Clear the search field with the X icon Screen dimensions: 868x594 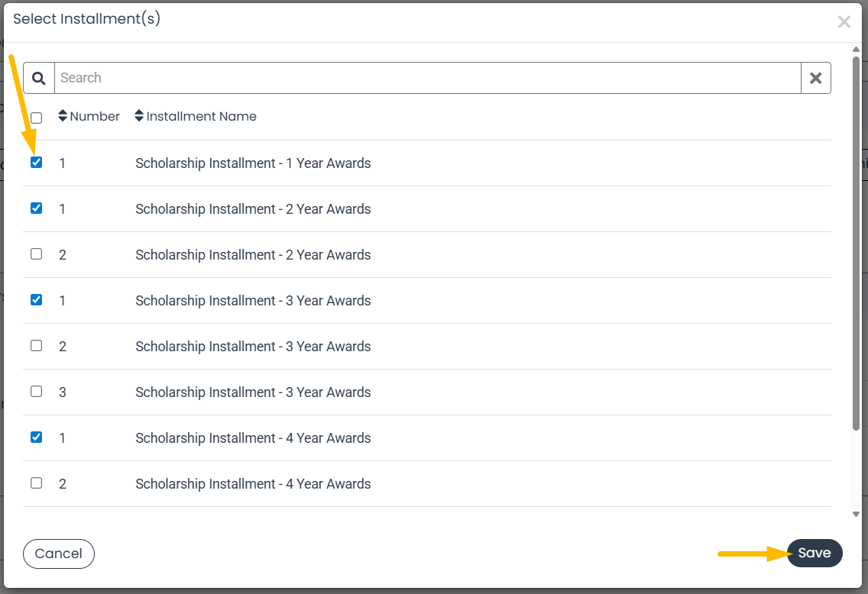(x=815, y=78)
